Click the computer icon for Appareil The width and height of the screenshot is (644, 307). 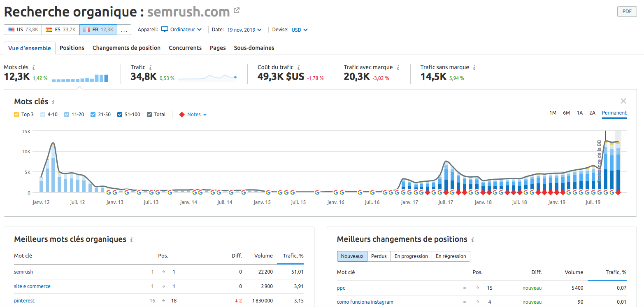pyautogui.click(x=165, y=30)
